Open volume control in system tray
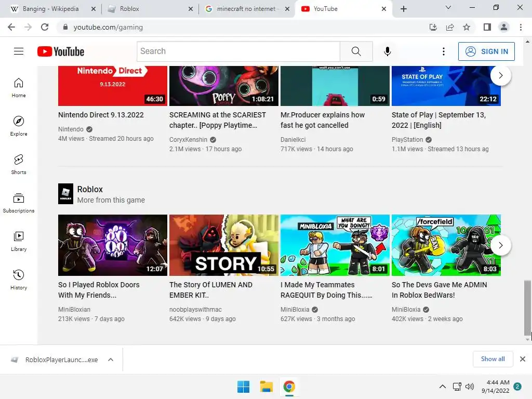The height and width of the screenshot is (399, 532). coord(470,387)
